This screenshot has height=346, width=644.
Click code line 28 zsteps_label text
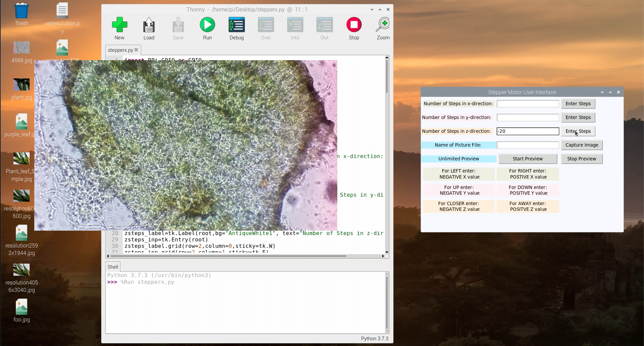254,233
